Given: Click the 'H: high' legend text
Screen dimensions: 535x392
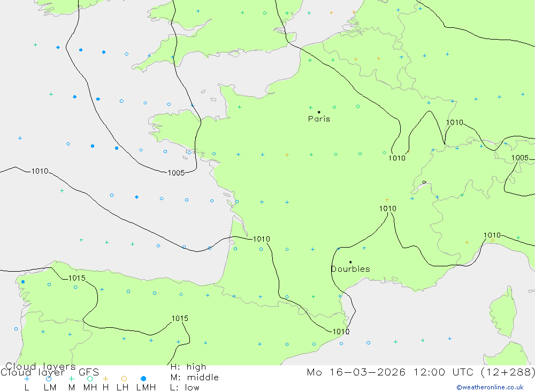Looking at the screenshot, I should [x=188, y=367].
